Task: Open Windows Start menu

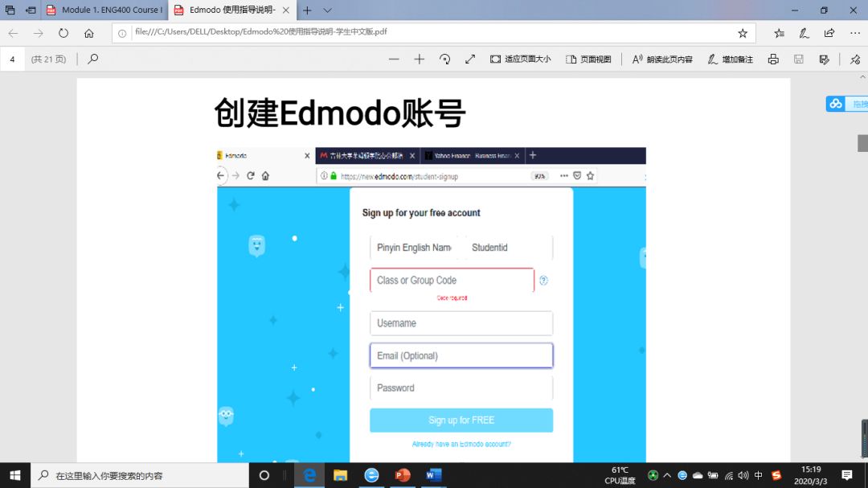Action: (15, 475)
